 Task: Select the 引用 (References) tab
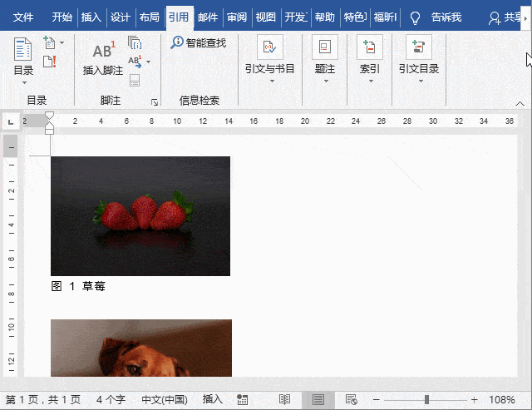click(x=179, y=17)
